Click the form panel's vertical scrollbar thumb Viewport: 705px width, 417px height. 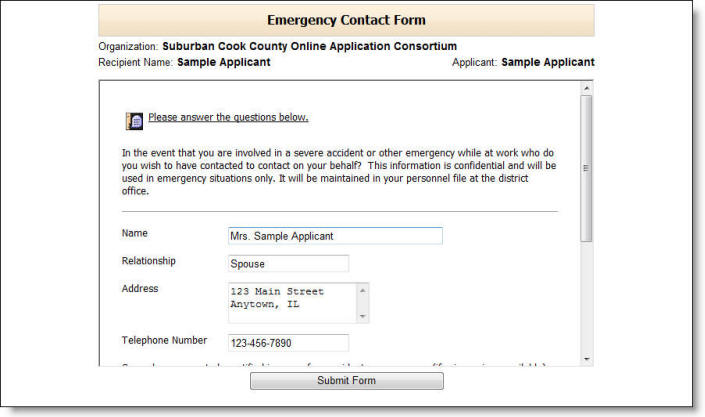point(587,165)
